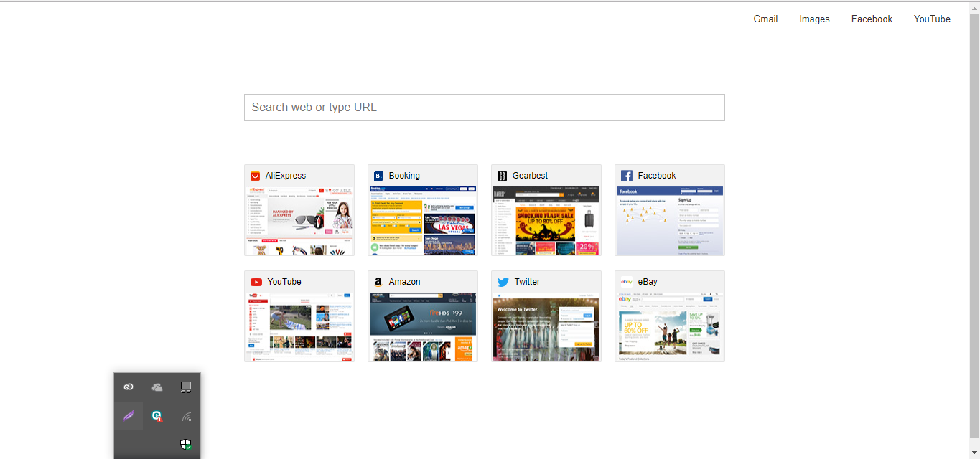Focus the Search web or type URL box

485,108
